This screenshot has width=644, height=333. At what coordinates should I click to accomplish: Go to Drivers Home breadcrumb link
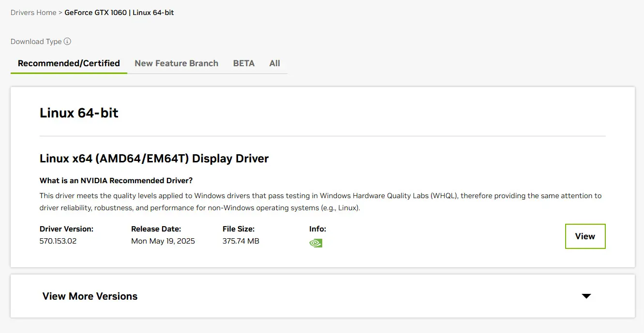pyautogui.click(x=33, y=13)
